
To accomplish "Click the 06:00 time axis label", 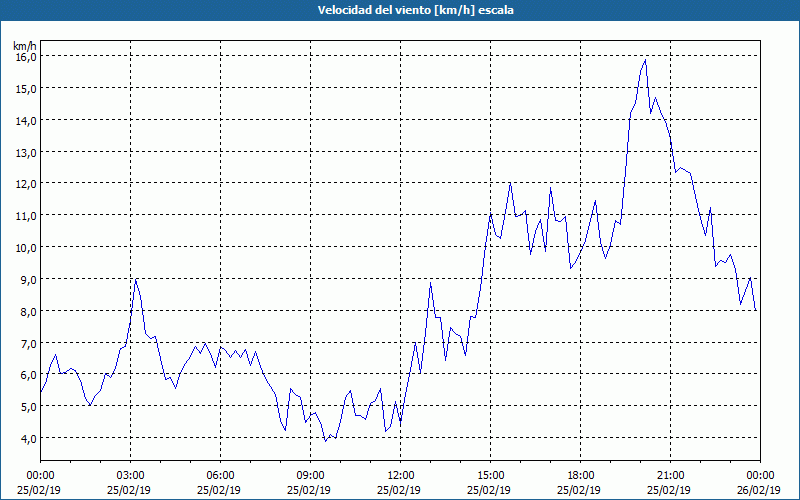I will click(x=220, y=476).
